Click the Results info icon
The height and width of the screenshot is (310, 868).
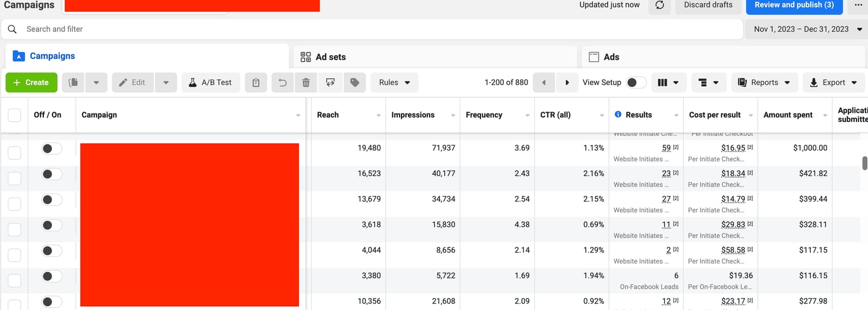pos(618,115)
